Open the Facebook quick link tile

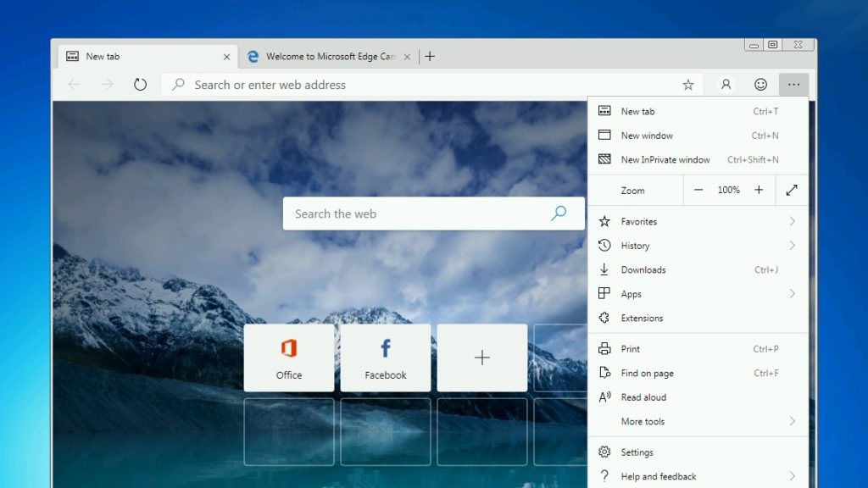[386, 358]
